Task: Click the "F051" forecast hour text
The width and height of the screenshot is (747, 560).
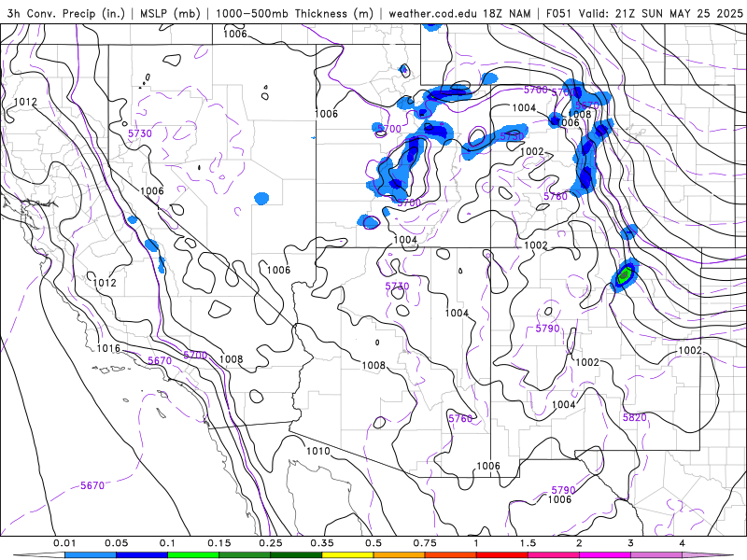Action: [x=558, y=13]
